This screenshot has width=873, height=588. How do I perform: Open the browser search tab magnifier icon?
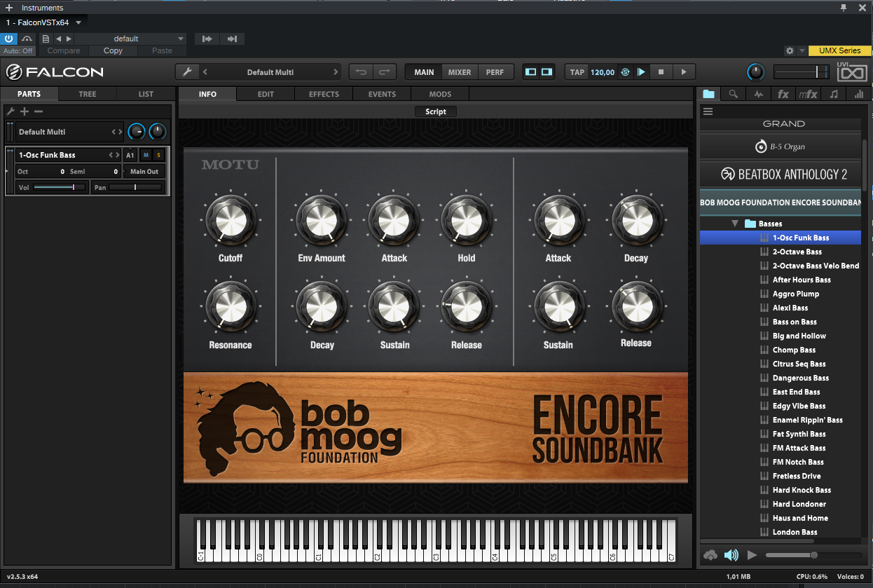733,94
